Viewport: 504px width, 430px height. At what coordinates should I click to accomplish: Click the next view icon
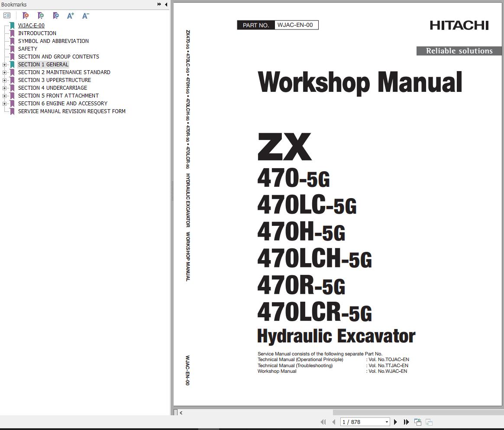click(x=429, y=422)
